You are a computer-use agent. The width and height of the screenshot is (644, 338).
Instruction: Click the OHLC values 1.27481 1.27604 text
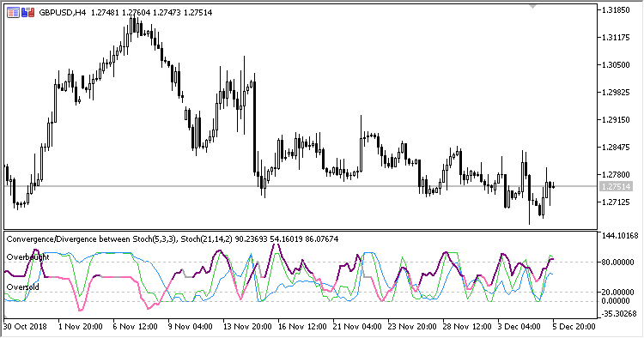(x=121, y=13)
